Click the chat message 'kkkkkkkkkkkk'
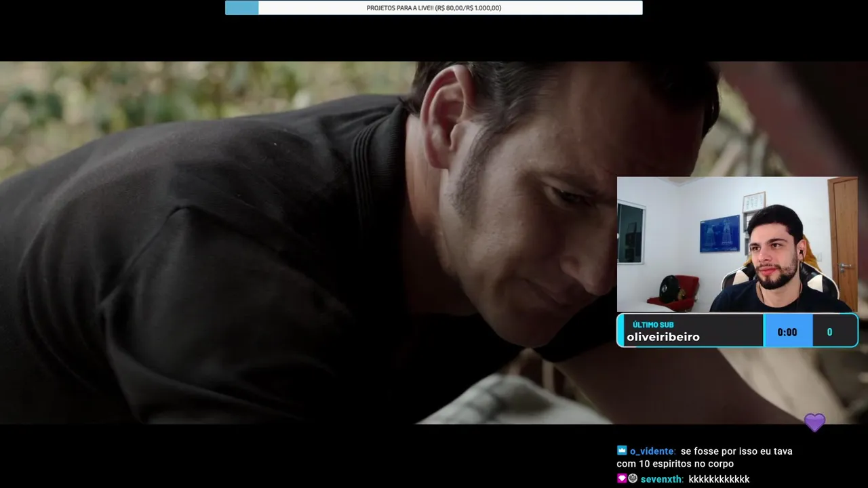868x488 pixels. (x=719, y=479)
